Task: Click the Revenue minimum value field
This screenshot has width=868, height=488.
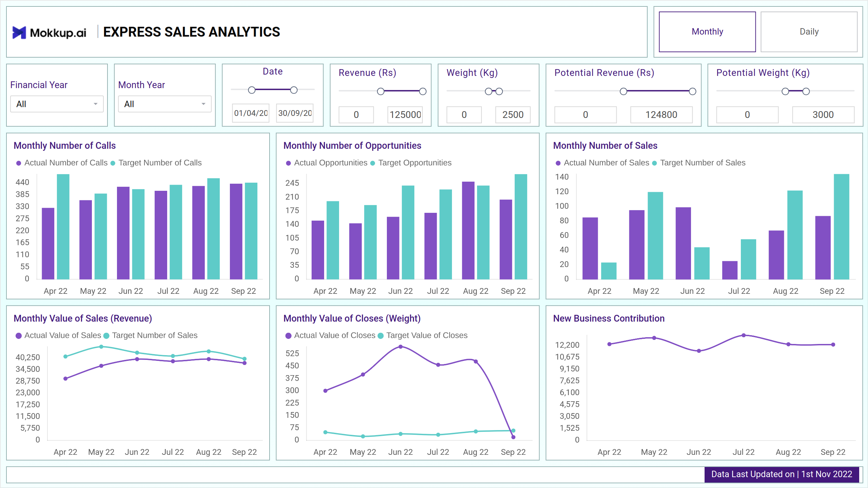Action: click(x=356, y=115)
